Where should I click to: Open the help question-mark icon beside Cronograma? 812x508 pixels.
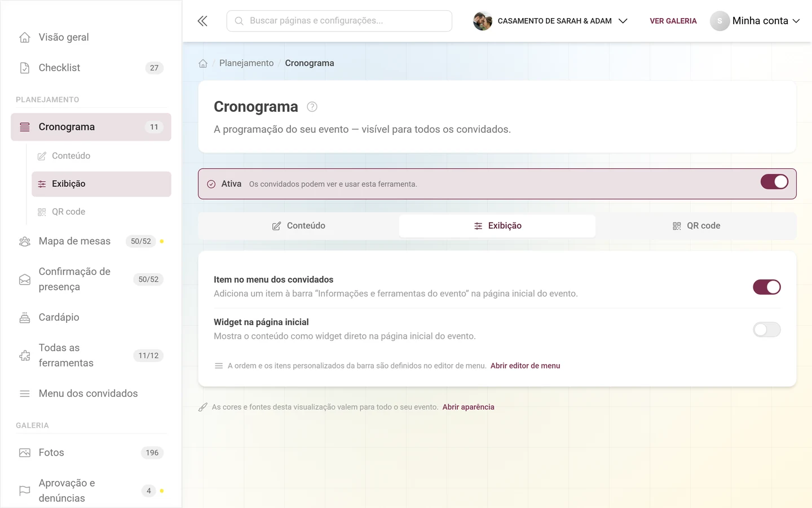(312, 107)
